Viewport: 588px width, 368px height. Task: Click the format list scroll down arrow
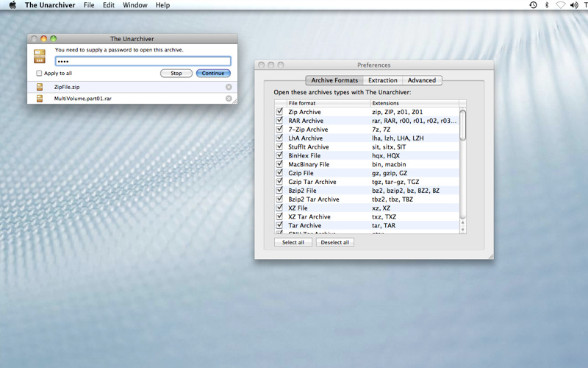(x=463, y=230)
